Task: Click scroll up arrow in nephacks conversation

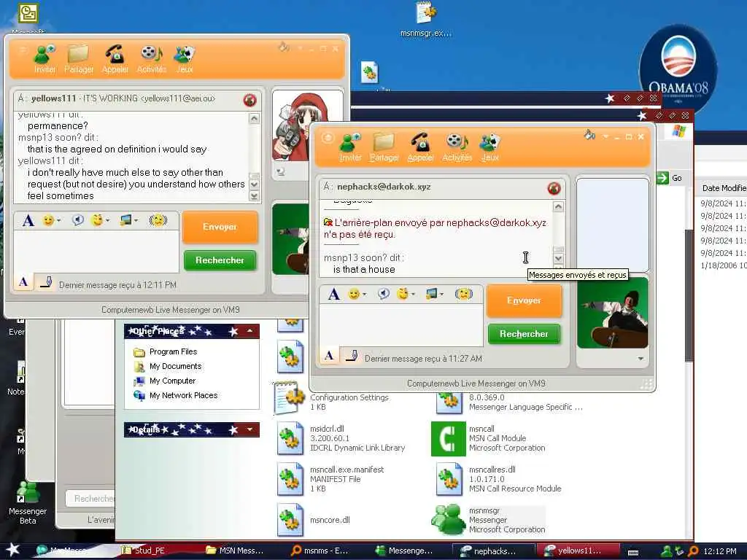Action: point(558,206)
